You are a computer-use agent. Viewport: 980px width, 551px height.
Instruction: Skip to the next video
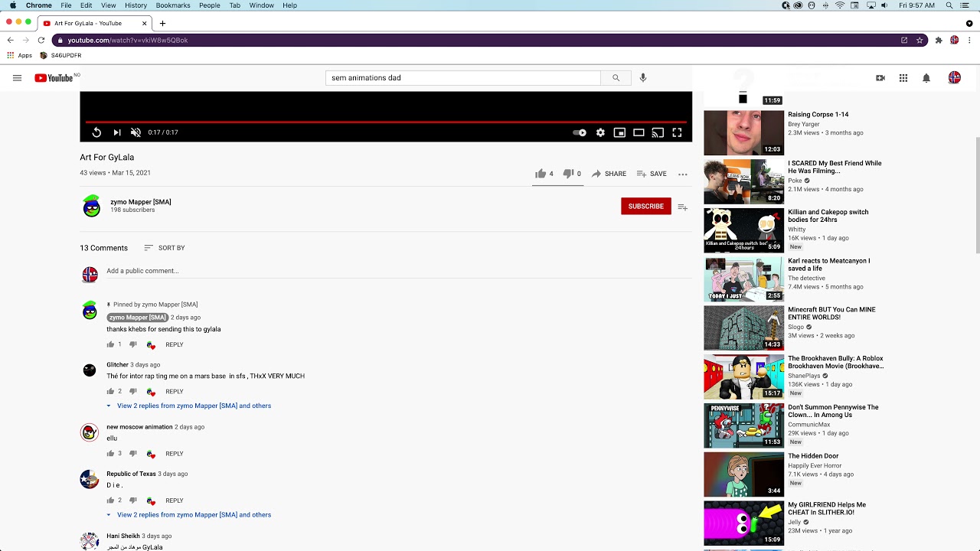(116, 132)
